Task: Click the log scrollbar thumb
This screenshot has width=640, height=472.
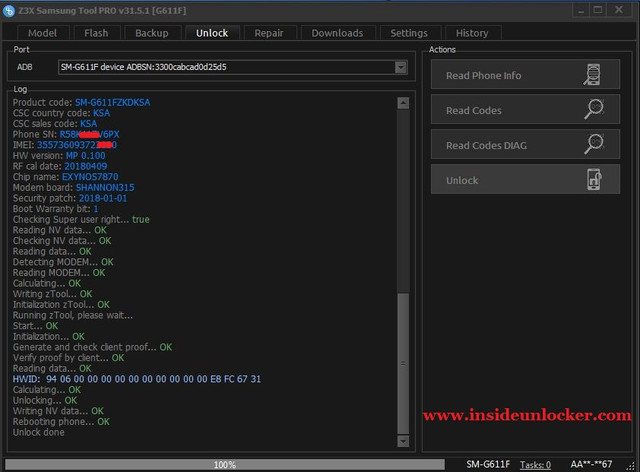Action: [x=403, y=363]
